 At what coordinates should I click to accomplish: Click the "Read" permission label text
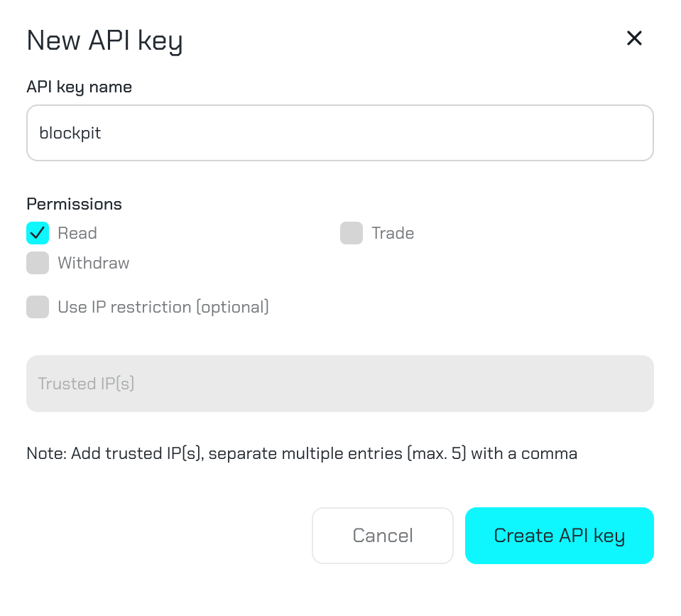[x=77, y=233]
